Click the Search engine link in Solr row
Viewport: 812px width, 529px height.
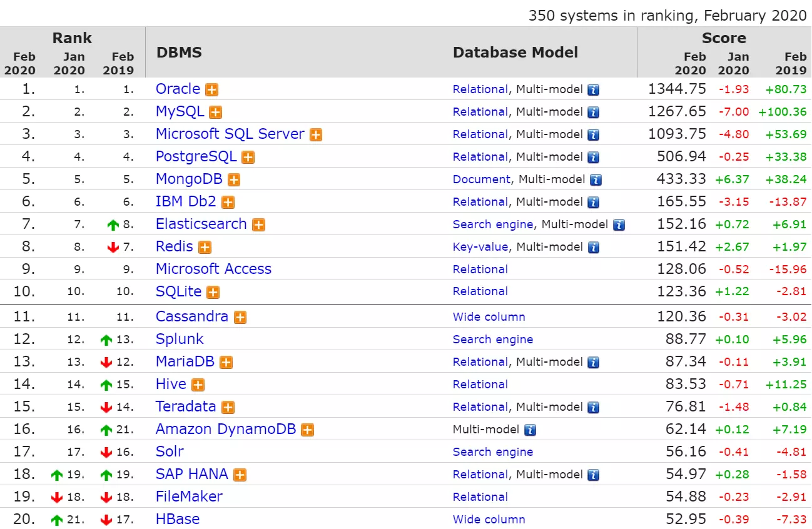(x=492, y=452)
